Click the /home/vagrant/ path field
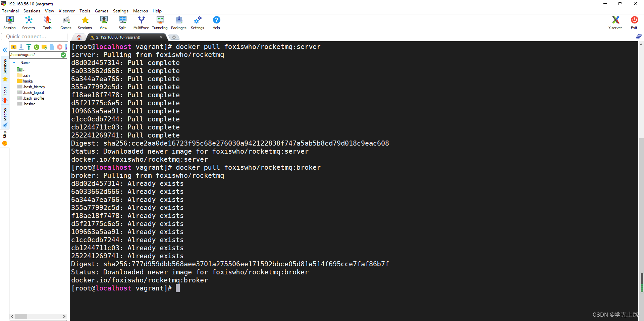The image size is (644, 321). coord(35,55)
